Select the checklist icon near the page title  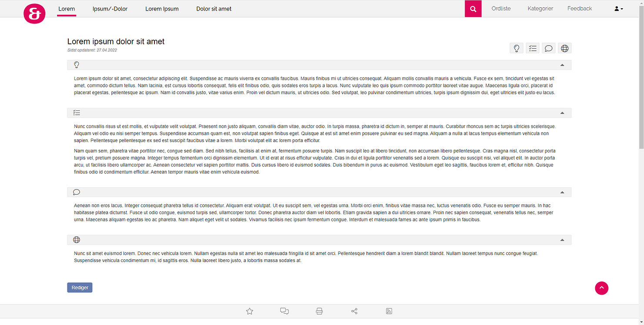pos(533,48)
